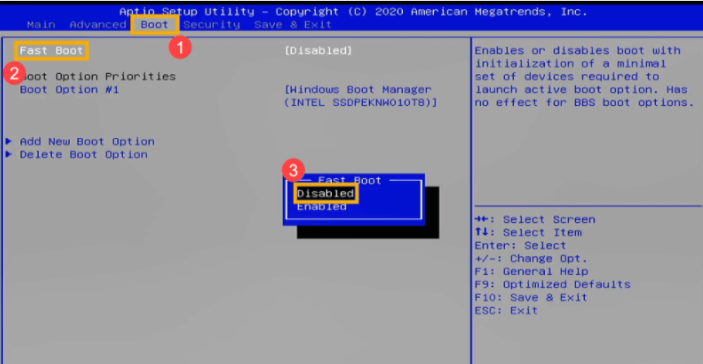The image size is (703, 364).
Task: Click the Add New Boot Option arrow
Action: tap(9, 142)
